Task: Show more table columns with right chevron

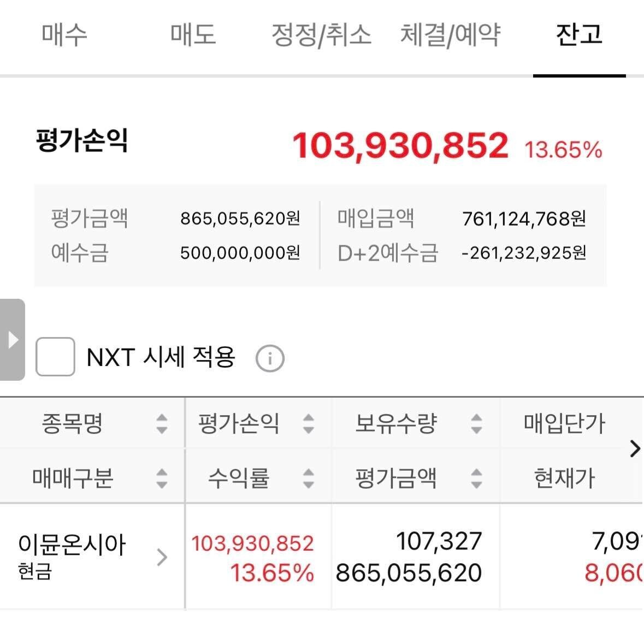Action: 634,449
